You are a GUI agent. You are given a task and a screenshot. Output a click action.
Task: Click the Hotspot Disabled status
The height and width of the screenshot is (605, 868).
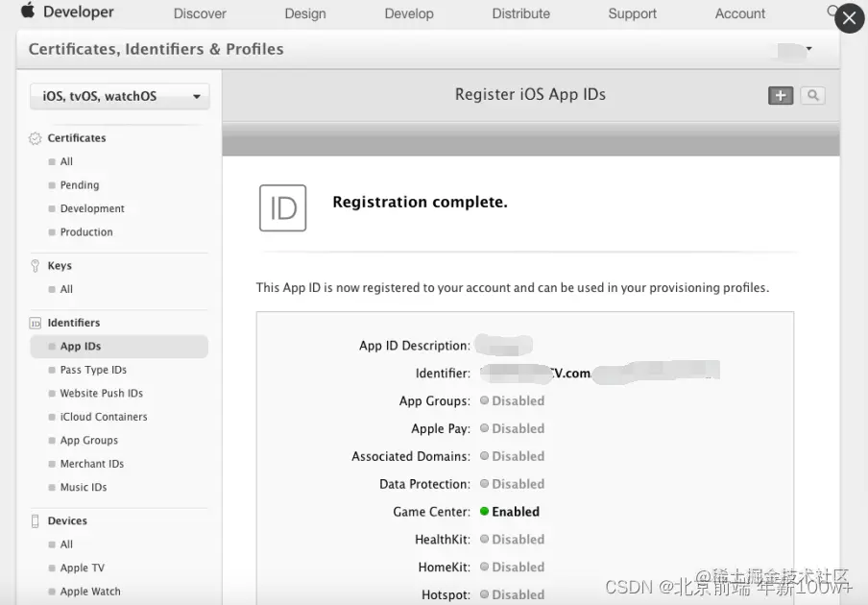[512, 594]
